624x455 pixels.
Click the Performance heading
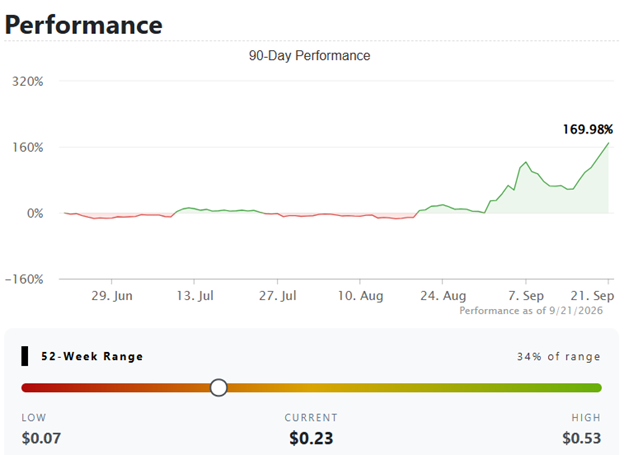[84, 25]
